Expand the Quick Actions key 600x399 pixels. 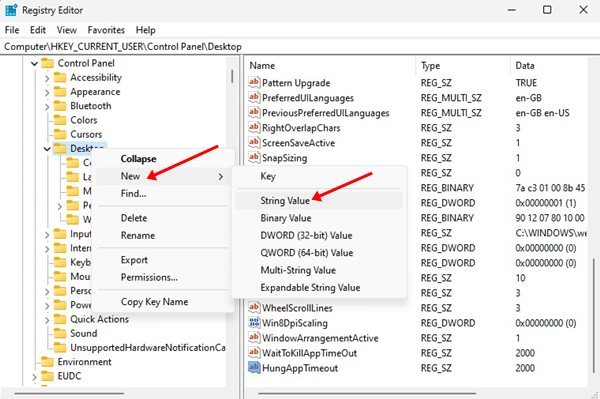point(47,319)
